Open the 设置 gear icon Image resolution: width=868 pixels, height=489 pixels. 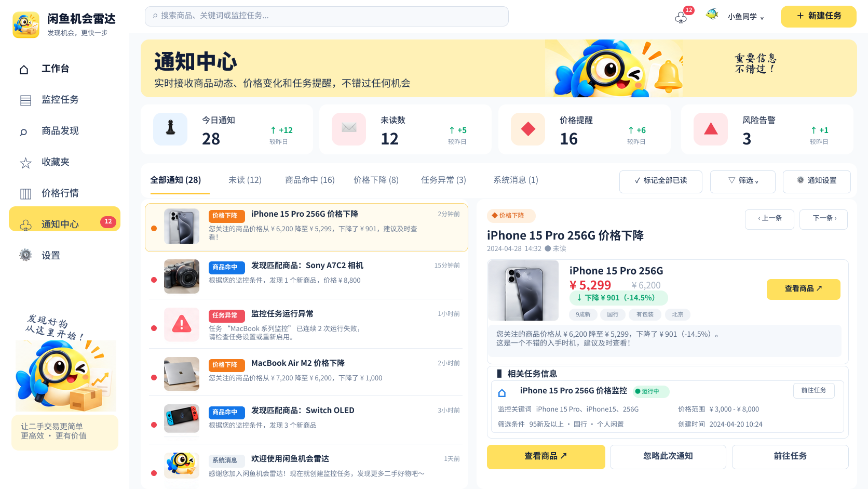[25, 255]
